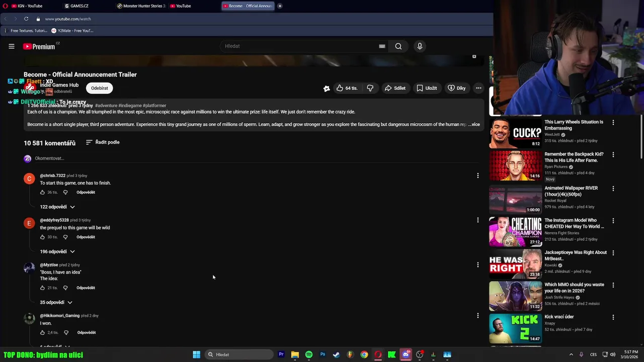Viewport: 644px width, 362px height.
Task: Open options menu for @eddyfrey5328 comment
Action: 478,220
